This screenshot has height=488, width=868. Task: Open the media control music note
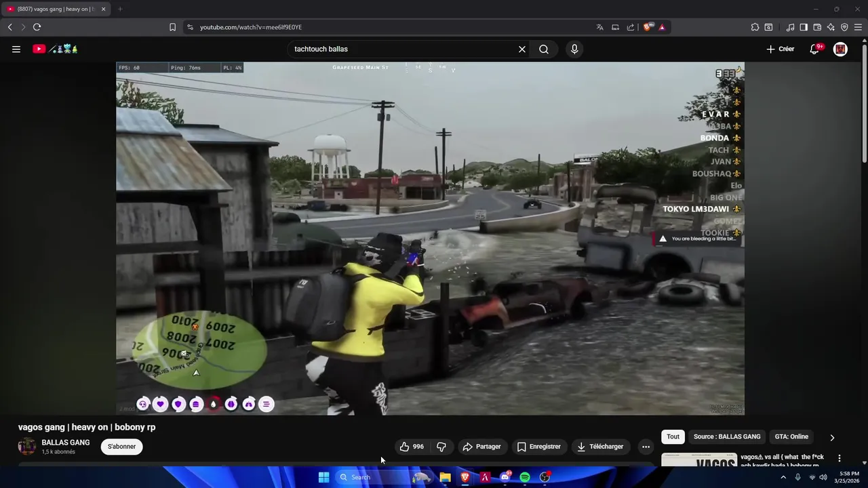pos(790,27)
